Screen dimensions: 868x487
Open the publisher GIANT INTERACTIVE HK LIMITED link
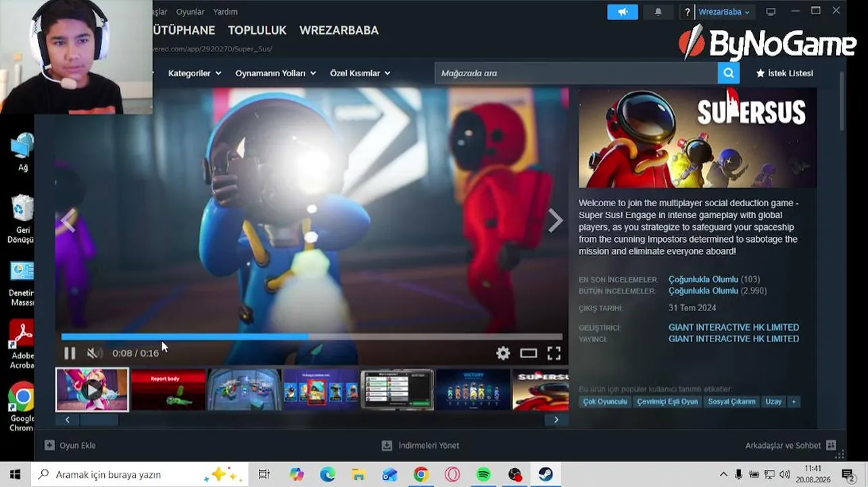point(733,339)
